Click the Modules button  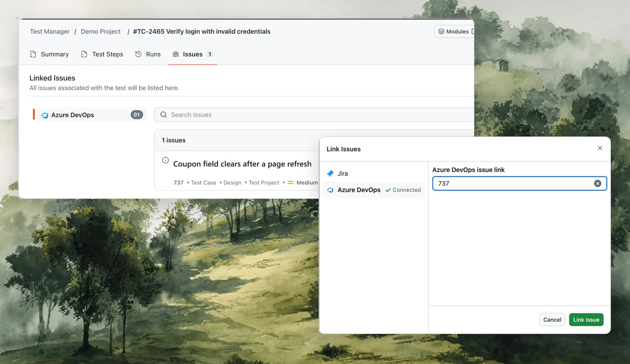coord(454,31)
